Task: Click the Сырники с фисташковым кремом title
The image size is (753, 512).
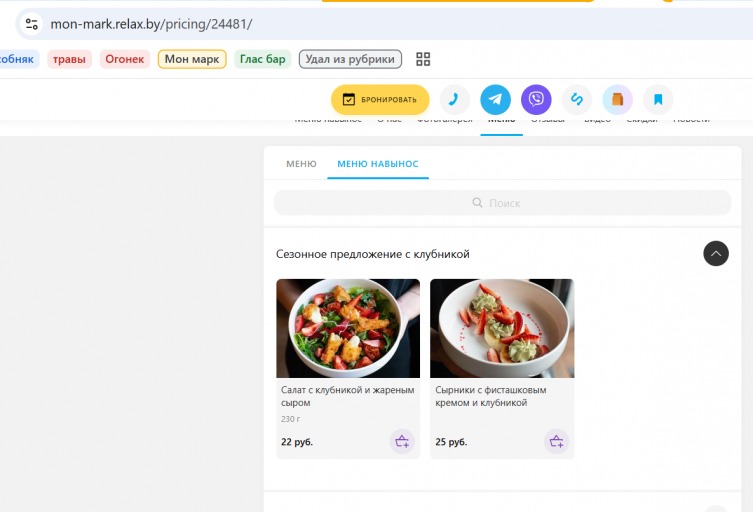Action: [x=491, y=396]
